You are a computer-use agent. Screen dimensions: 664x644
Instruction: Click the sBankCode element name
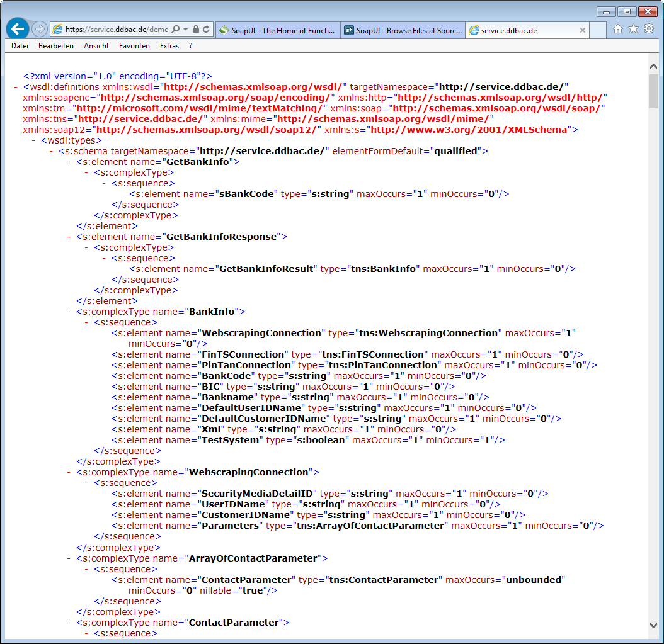[x=246, y=195]
